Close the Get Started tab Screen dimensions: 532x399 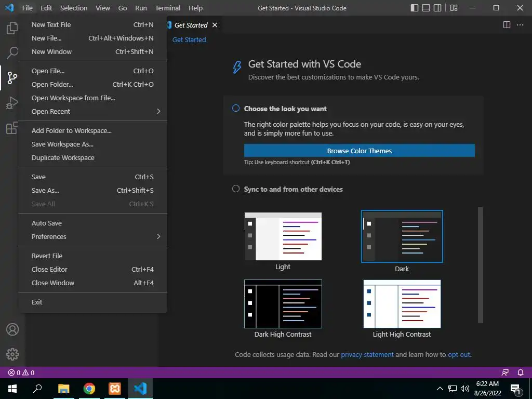click(x=215, y=25)
